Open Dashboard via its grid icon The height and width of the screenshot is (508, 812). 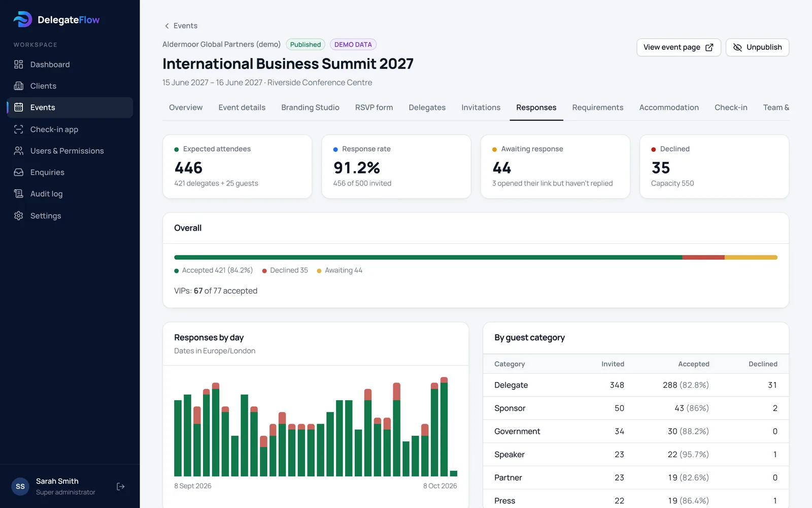[x=19, y=65]
